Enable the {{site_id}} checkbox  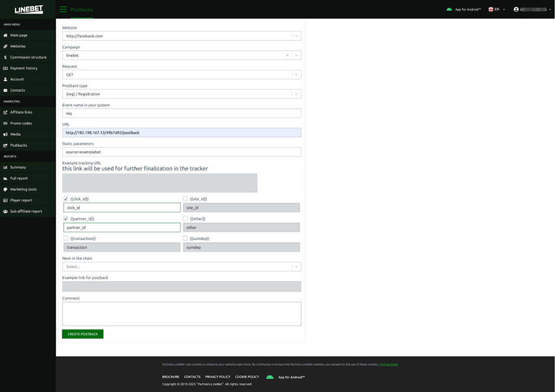185,198
